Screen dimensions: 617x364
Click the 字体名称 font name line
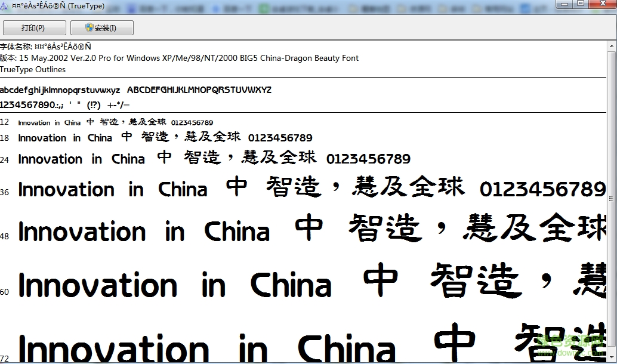coord(46,47)
